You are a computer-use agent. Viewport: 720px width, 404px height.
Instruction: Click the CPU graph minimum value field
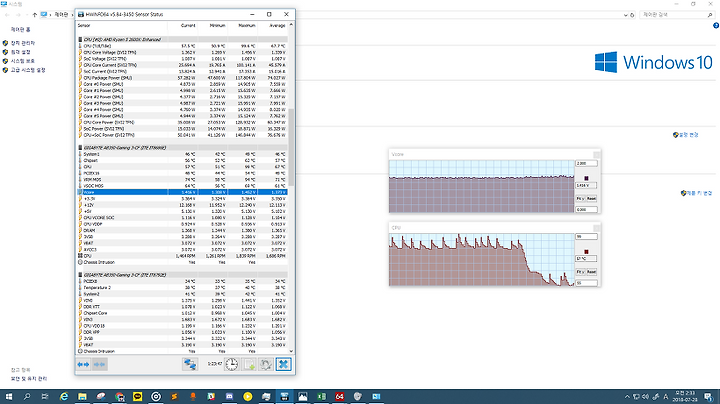tap(586, 283)
